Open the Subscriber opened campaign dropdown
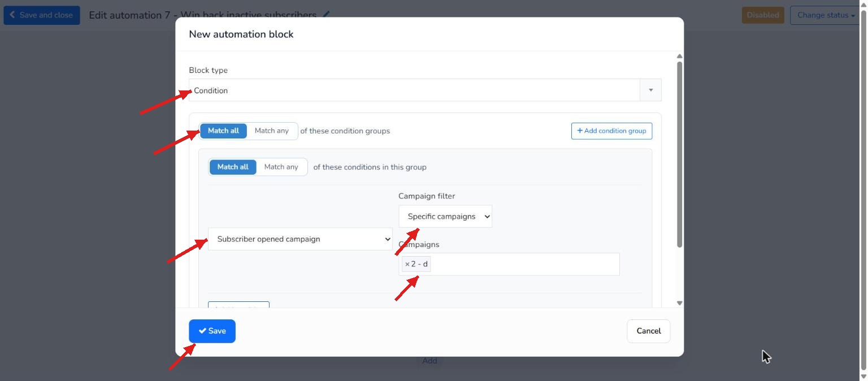The image size is (868, 381). (300, 239)
